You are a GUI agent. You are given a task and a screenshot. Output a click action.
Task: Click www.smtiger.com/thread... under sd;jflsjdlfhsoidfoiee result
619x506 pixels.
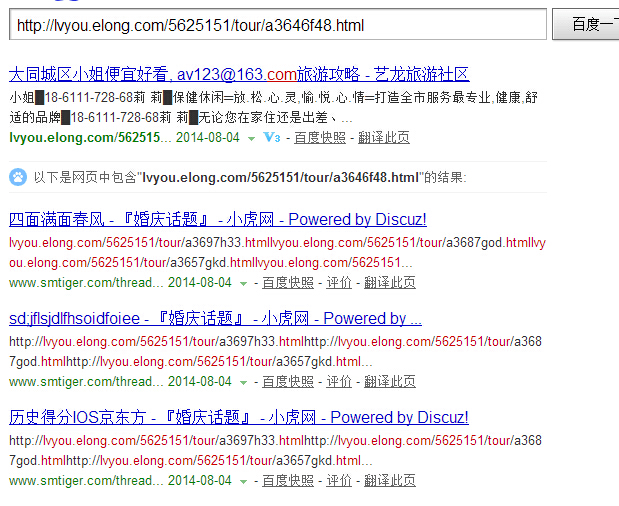coord(86,382)
